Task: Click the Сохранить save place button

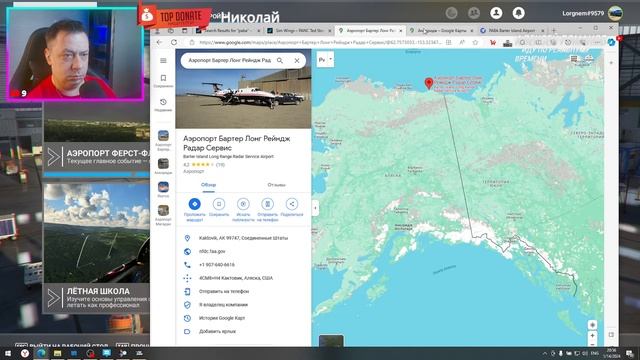Action: coord(219,208)
